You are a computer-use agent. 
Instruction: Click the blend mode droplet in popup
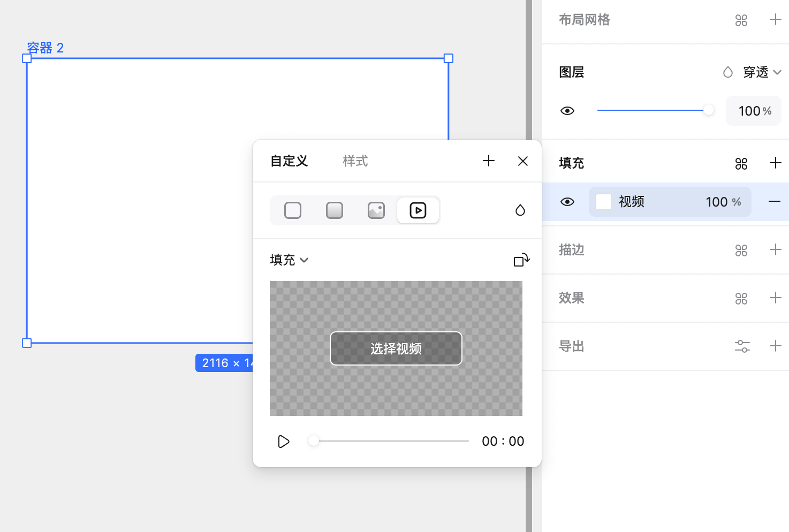pos(520,210)
